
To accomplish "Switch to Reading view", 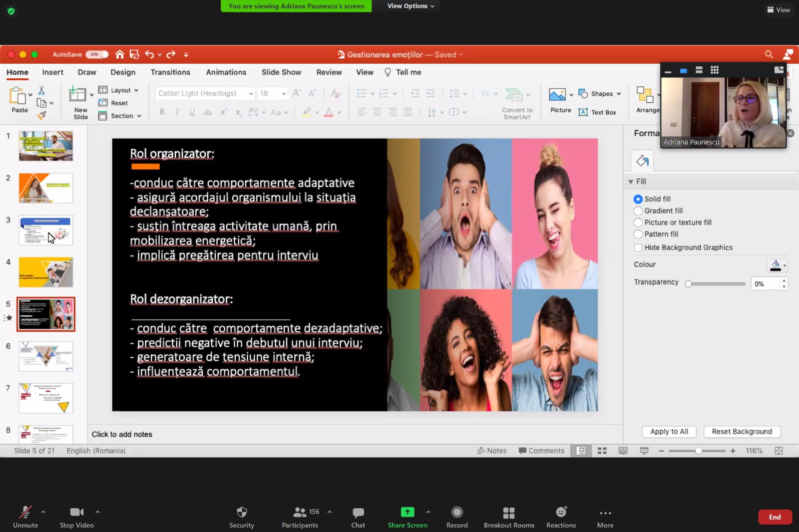I will pos(623,451).
